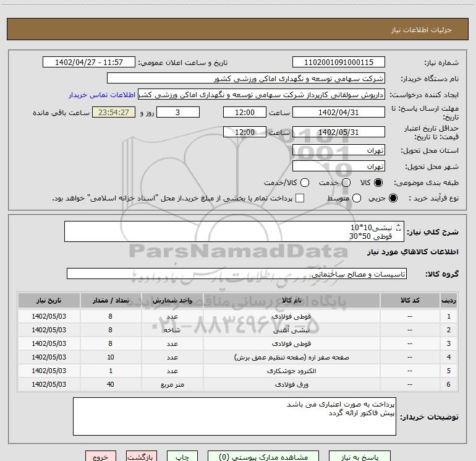Select the متوسط purchase type radio
Image resolution: width=476 pixels, height=461 pixels.
(357, 198)
